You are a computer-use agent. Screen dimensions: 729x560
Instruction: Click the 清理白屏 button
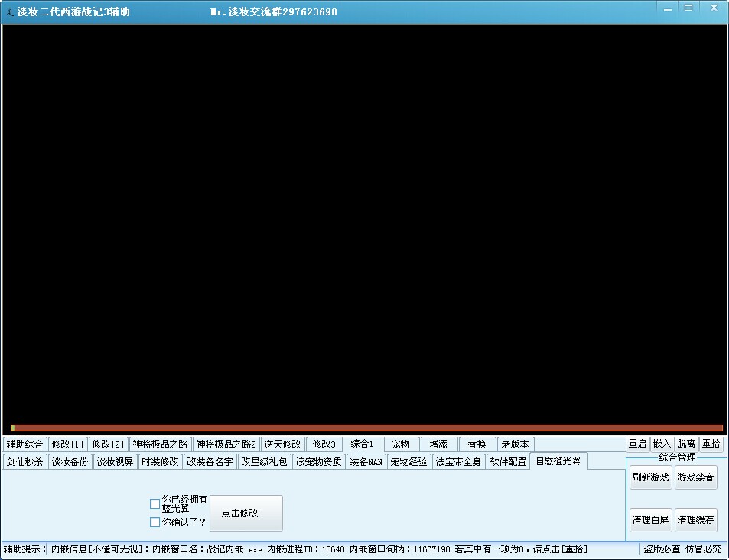click(650, 520)
